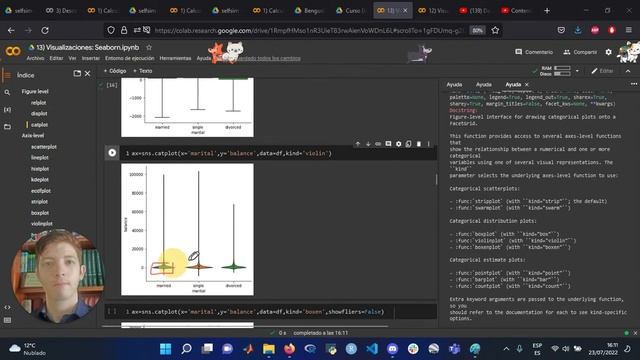Bookmark this page with the star icon
The width and height of the screenshot is (640, 360).
click(x=495, y=30)
